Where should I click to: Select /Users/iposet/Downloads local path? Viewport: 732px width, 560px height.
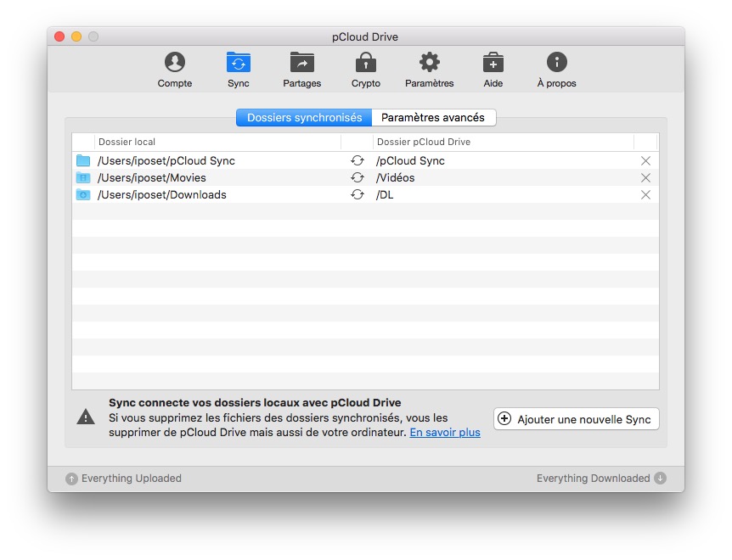(x=162, y=195)
